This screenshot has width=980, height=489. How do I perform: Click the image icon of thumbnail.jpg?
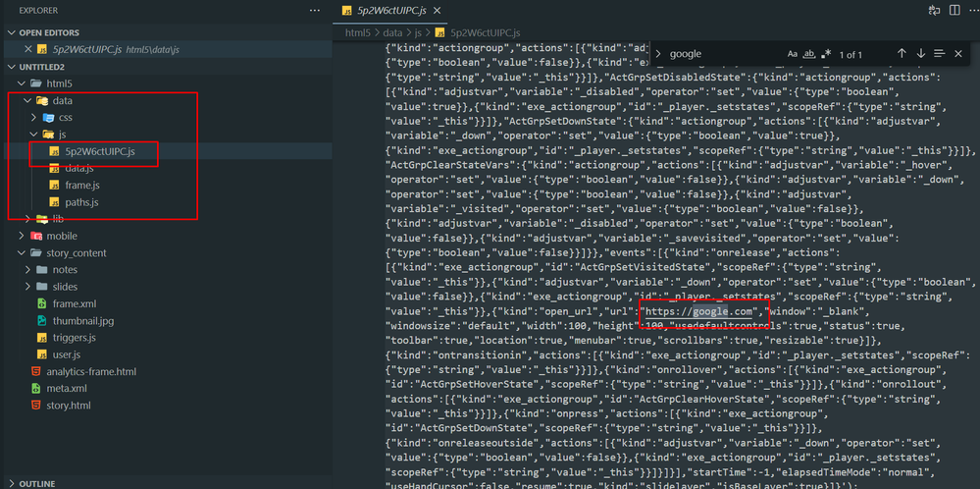[42, 321]
